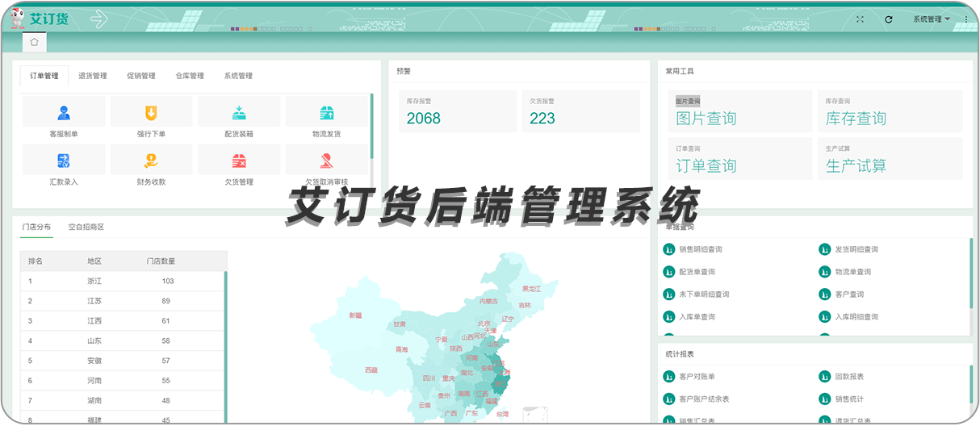Click icon next to 销售统计
Image resolution: width=980 pixels, height=426 pixels.
pyautogui.click(x=824, y=399)
